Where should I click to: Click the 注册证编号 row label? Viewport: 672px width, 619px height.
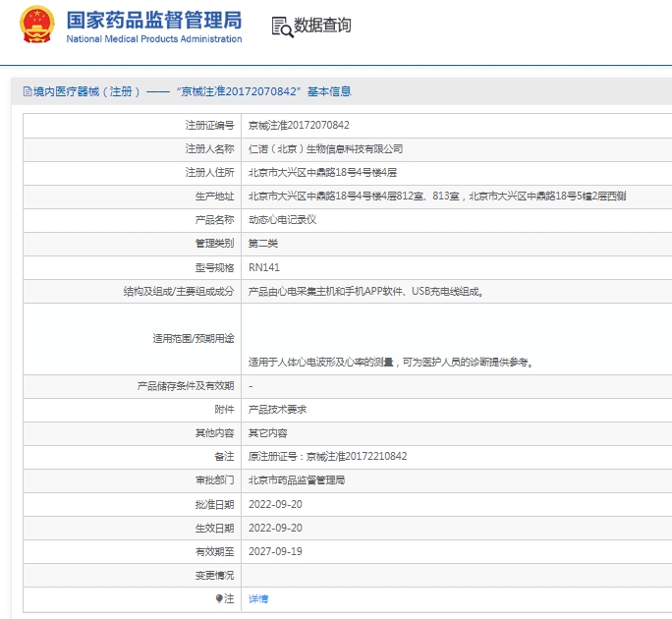tap(209, 125)
